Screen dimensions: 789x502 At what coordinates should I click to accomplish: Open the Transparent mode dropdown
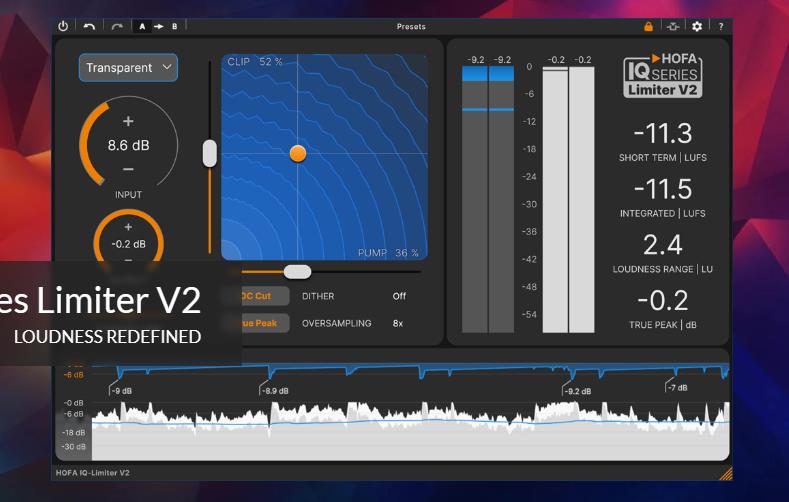point(129,68)
